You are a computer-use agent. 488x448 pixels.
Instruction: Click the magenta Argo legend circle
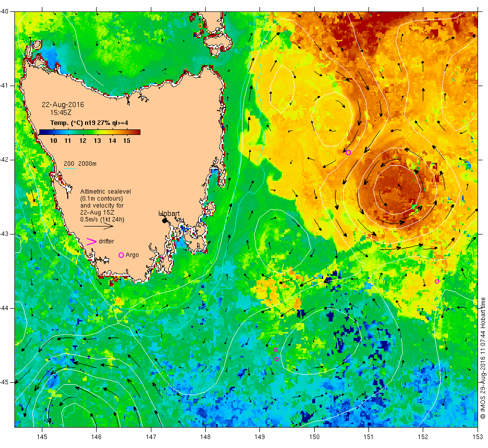click(122, 255)
